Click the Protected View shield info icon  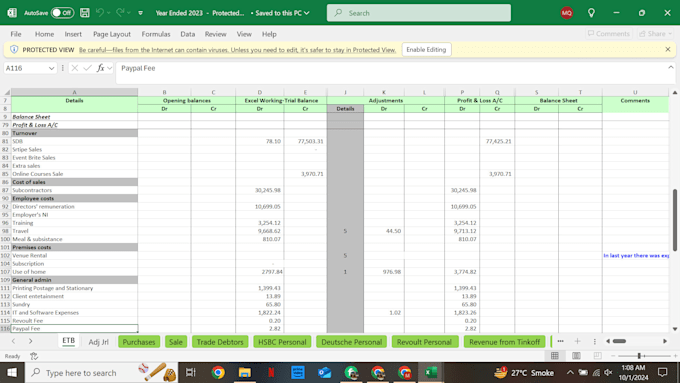[14, 49]
